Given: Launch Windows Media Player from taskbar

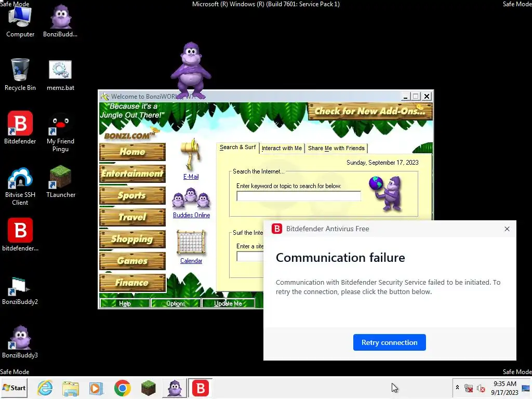Looking at the screenshot, I should (x=96, y=388).
